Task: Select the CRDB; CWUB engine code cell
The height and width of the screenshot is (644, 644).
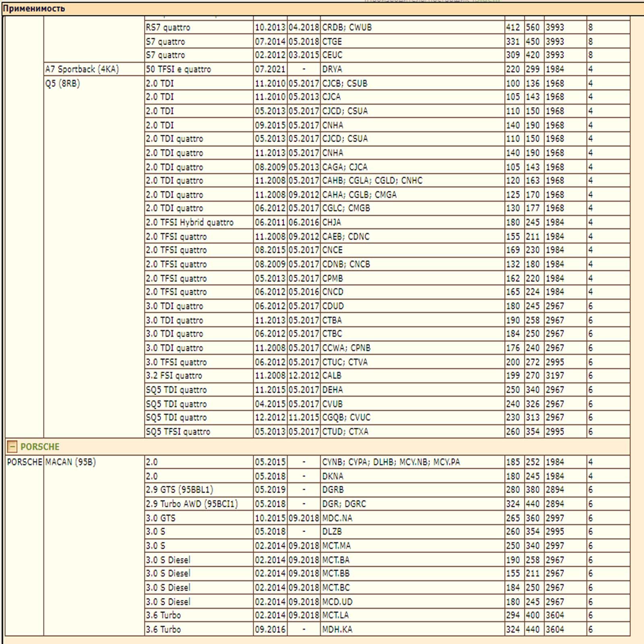Action: coord(347,27)
